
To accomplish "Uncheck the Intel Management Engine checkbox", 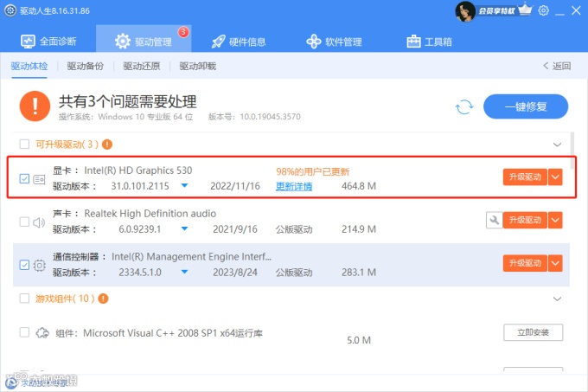I will point(24,265).
